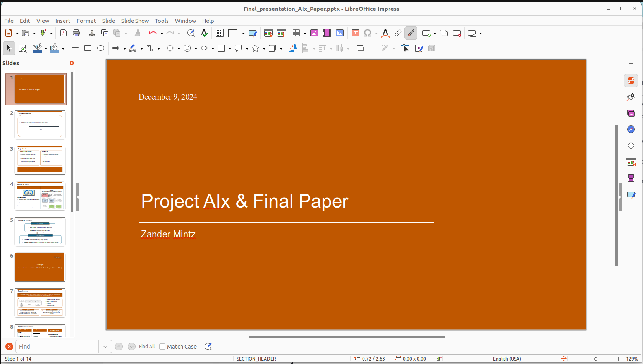Open the sidebar settings hamburger menu
The width and height of the screenshot is (643, 364).
[x=631, y=63]
